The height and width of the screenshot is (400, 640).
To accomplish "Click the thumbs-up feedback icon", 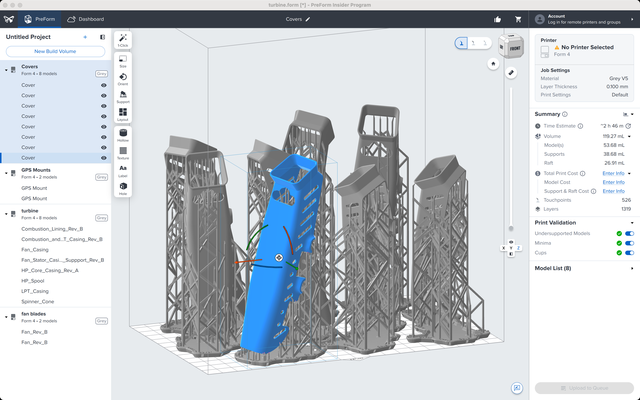I will pos(497,19).
